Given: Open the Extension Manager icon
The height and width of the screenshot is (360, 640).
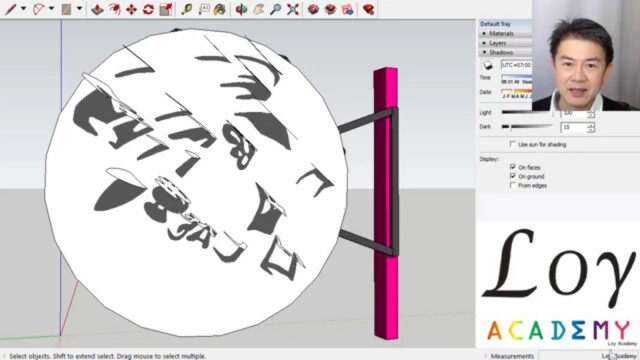Looking at the screenshot, I should click(368, 9).
